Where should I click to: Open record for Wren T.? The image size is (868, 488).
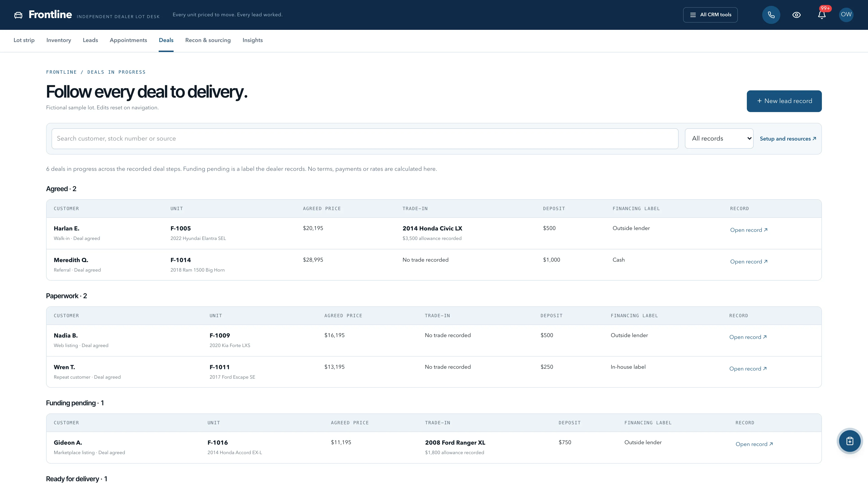click(x=748, y=369)
